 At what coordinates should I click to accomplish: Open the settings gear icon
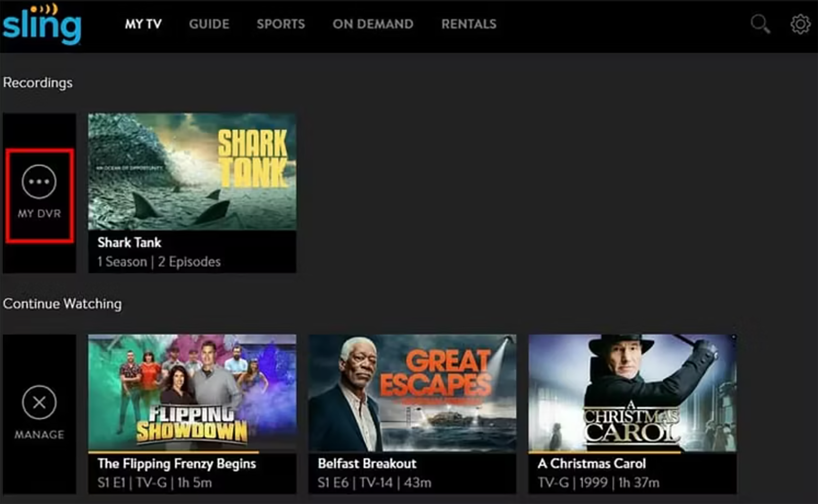click(x=800, y=24)
